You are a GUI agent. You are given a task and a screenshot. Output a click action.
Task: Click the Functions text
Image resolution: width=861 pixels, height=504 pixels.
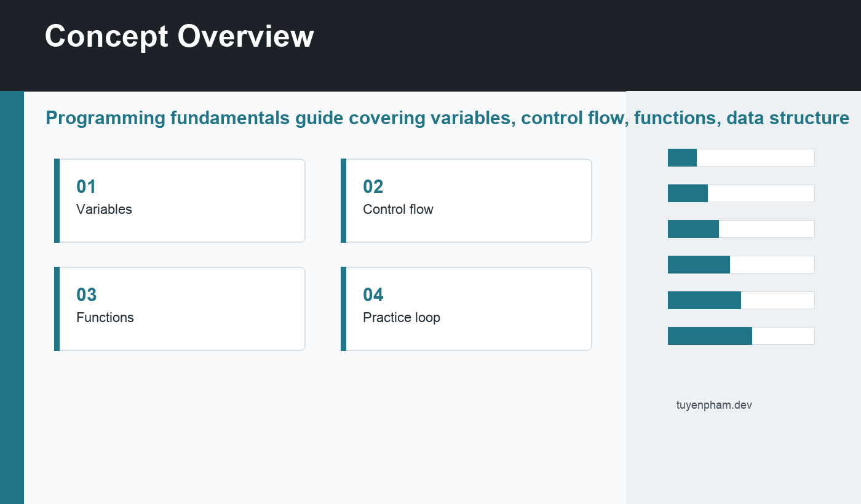click(105, 317)
